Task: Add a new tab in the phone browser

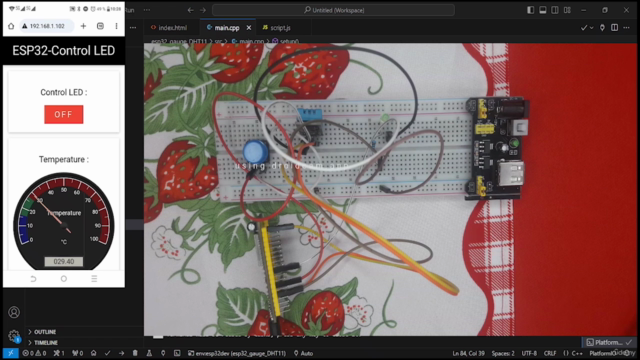Action: [x=83, y=26]
